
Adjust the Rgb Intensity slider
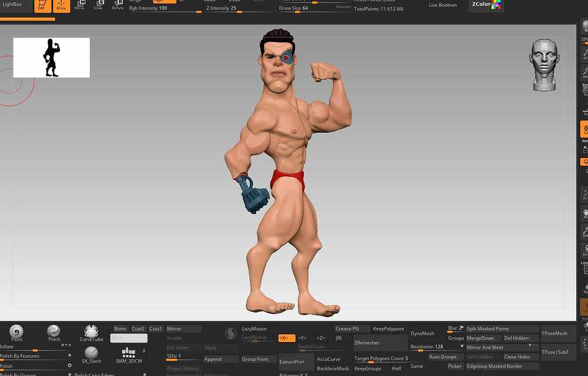[165, 9]
